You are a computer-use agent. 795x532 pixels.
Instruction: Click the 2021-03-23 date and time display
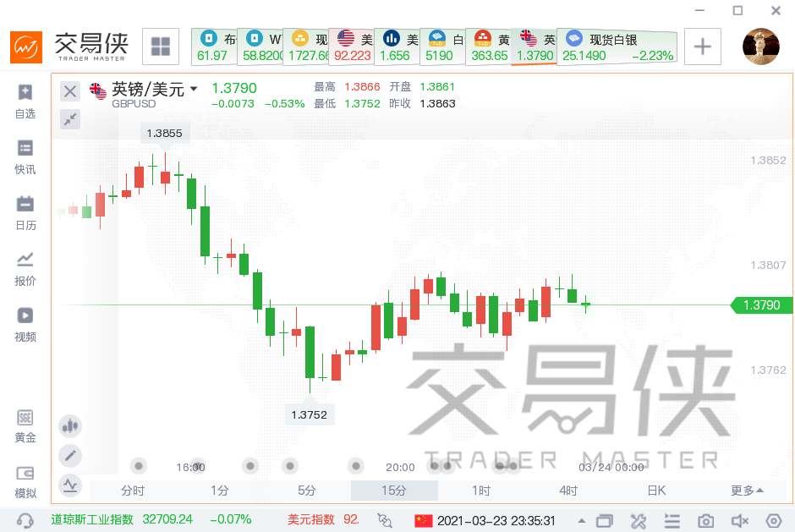496,521
